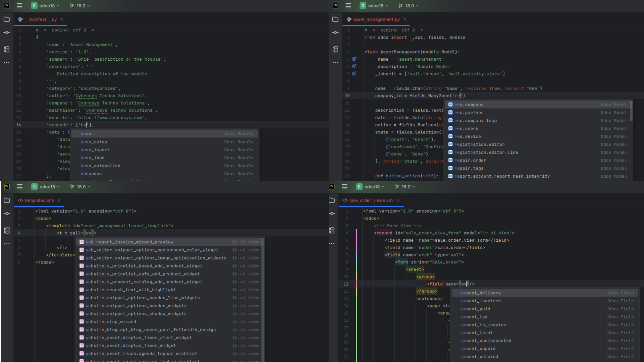Click gutter override marker on _description line
Viewport: 644px width, 362px height.
click(x=354, y=66)
